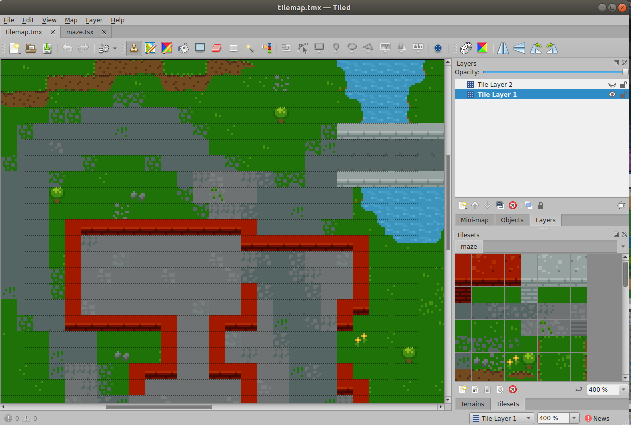631x425 pixels.
Task: Open the News link in the status bar
Action: (x=598, y=418)
